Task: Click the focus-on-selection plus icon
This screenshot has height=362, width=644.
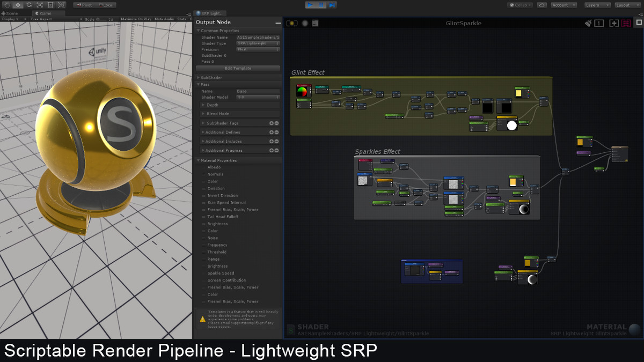Action: coord(614,23)
